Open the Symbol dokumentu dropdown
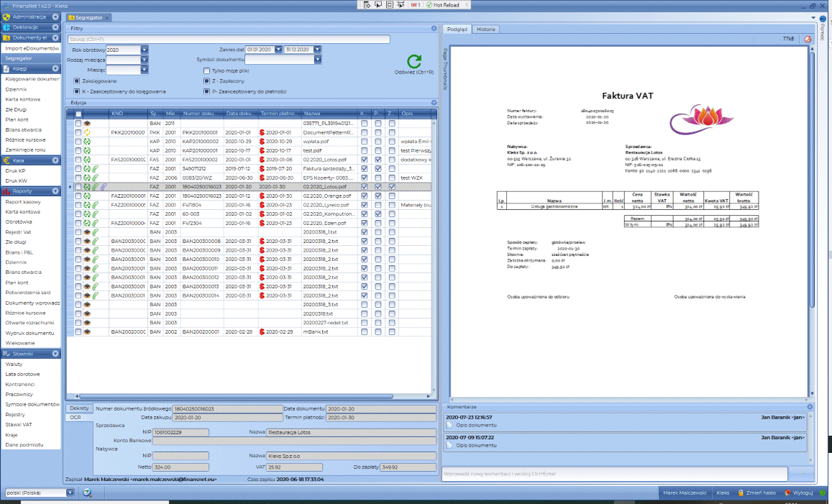 click(317, 60)
